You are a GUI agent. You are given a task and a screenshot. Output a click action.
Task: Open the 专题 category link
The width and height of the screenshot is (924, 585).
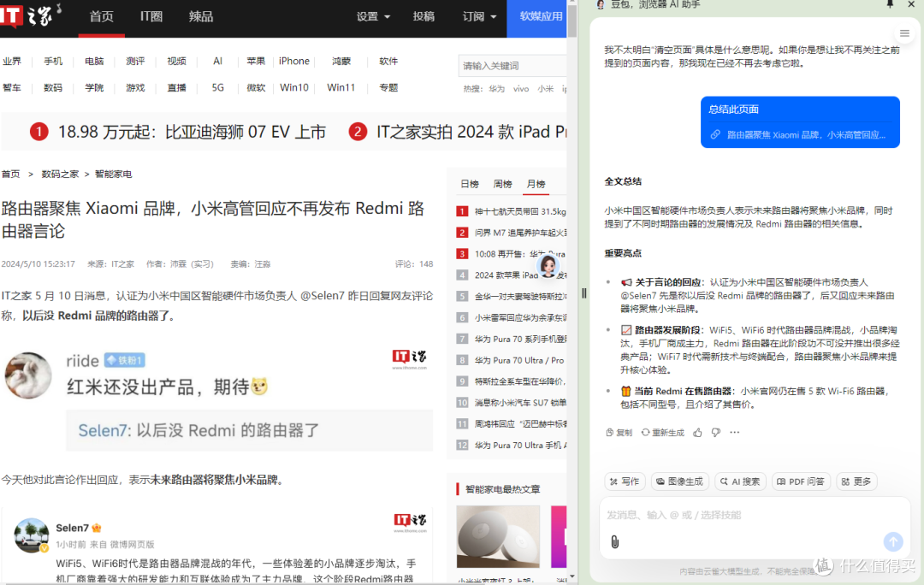(388, 87)
